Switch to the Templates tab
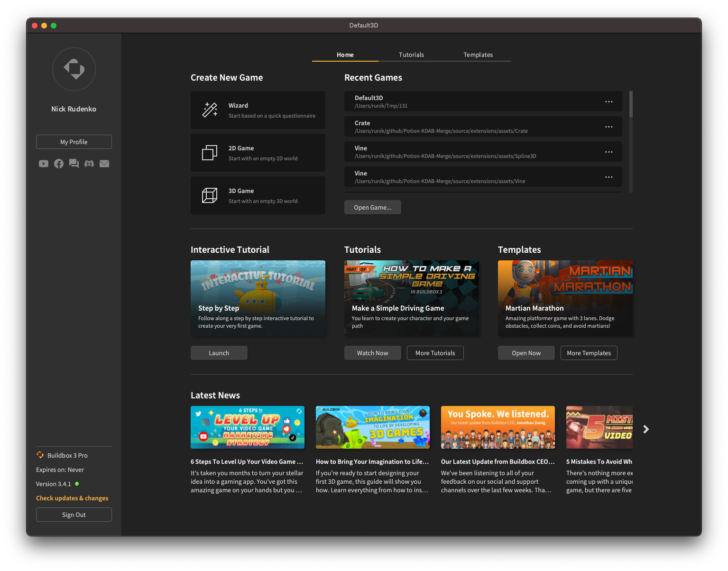This screenshot has width=728, height=571. (478, 55)
